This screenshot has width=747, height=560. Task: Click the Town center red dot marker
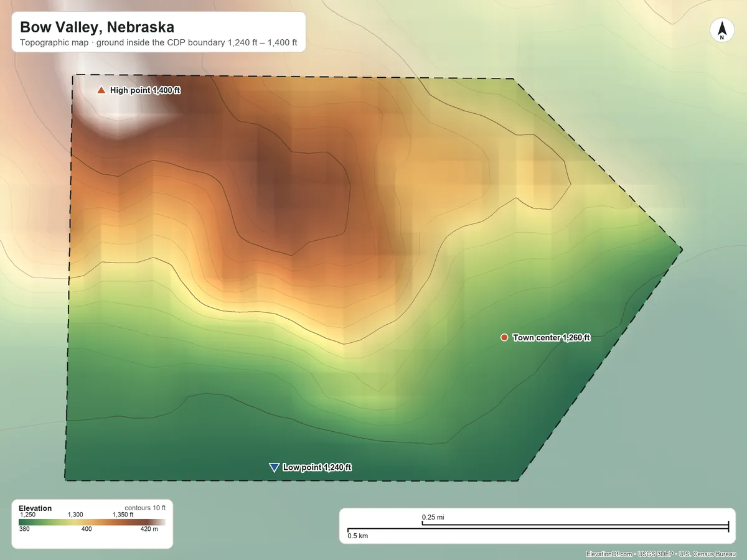coord(504,337)
